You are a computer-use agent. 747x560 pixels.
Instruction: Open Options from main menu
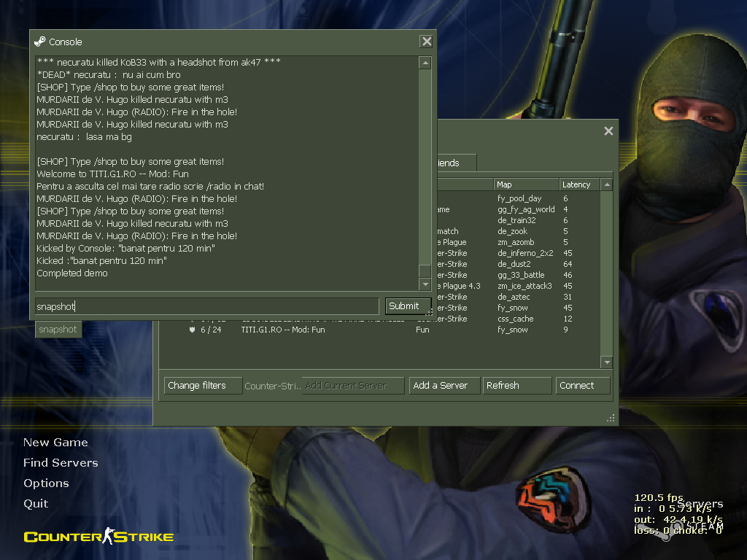(46, 483)
